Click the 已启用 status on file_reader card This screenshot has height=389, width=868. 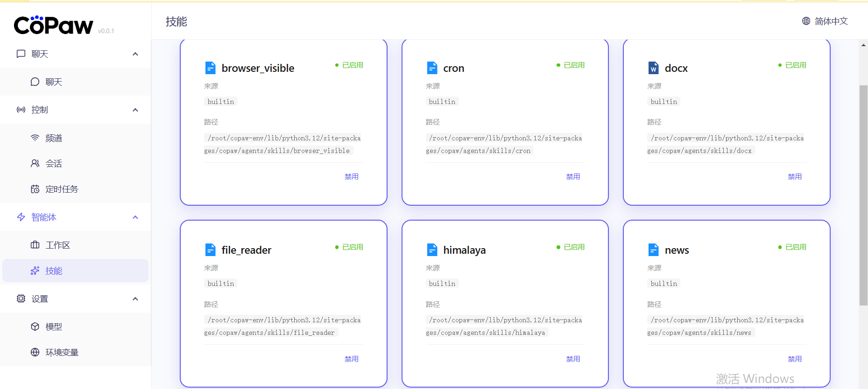pyautogui.click(x=349, y=247)
